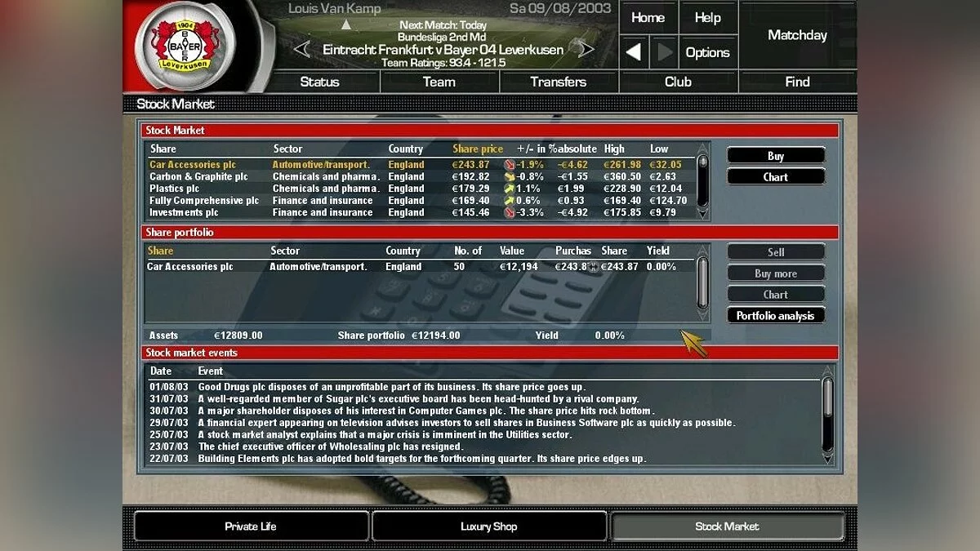The height and width of the screenshot is (551, 980).
Task: Proceed to Matchday
Action: pos(797,35)
